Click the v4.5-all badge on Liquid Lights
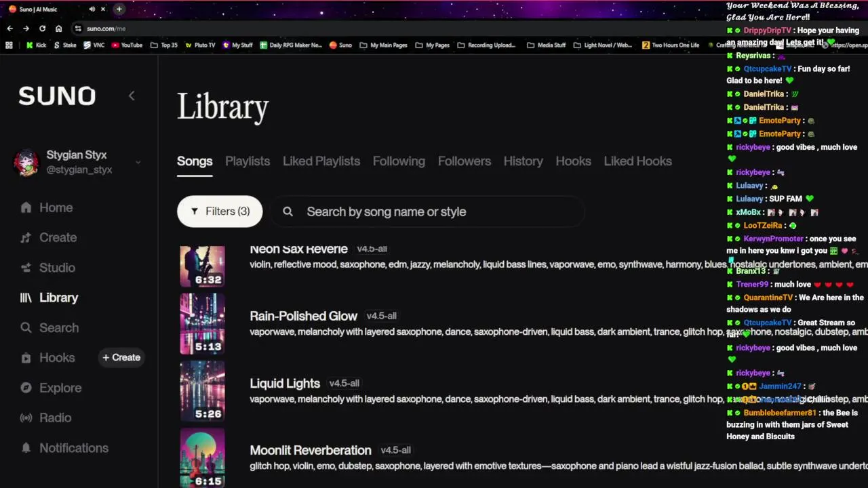Viewport: 868px width, 488px height. [344, 384]
